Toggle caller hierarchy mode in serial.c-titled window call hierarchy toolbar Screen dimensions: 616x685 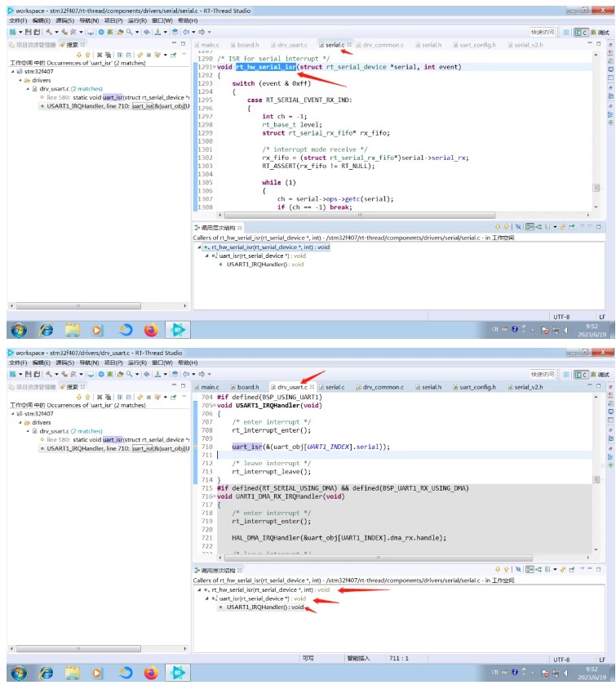[x=530, y=227]
